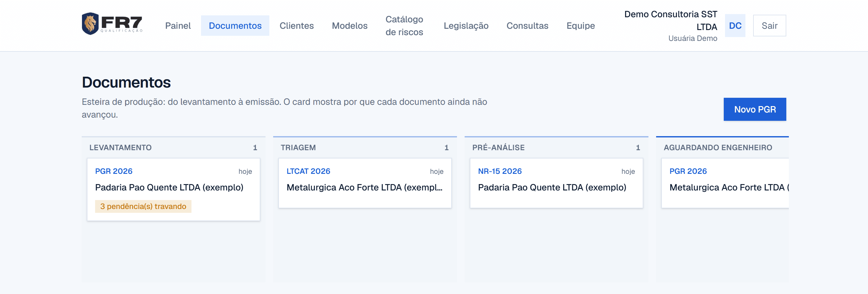Navigate to Legislação
This screenshot has width=868, height=294.
click(466, 26)
